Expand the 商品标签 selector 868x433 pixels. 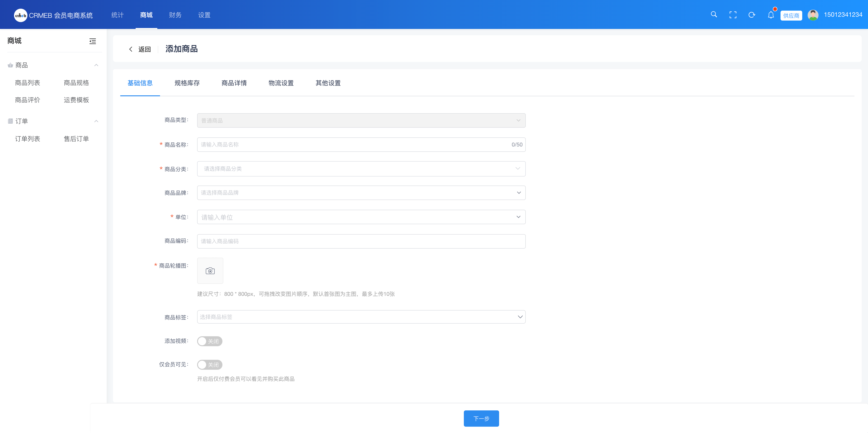tap(361, 317)
